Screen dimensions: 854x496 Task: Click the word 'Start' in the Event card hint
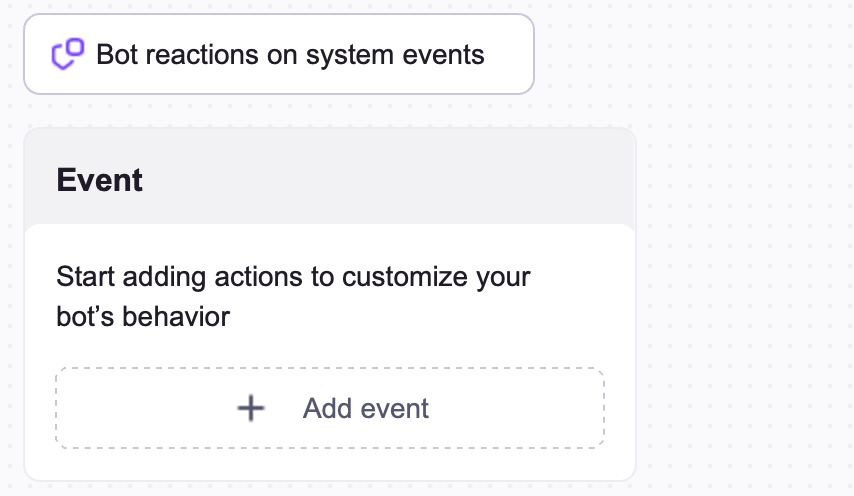tap(85, 276)
